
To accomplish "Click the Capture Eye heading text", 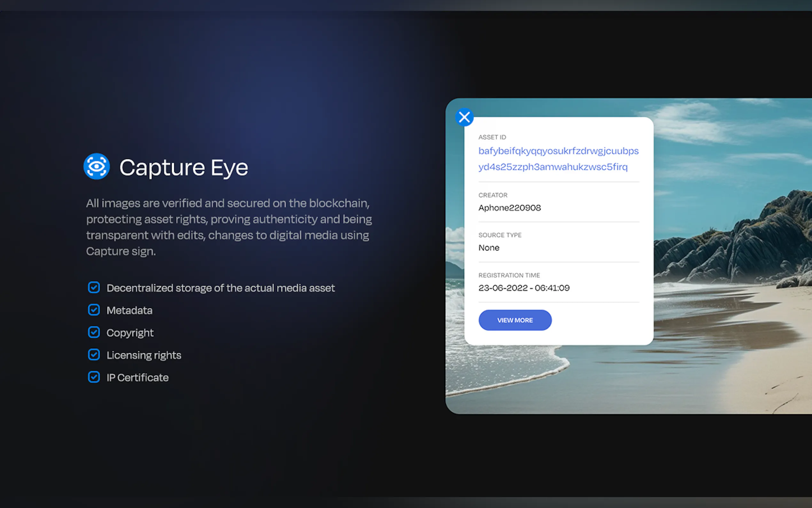I will coord(183,167).
